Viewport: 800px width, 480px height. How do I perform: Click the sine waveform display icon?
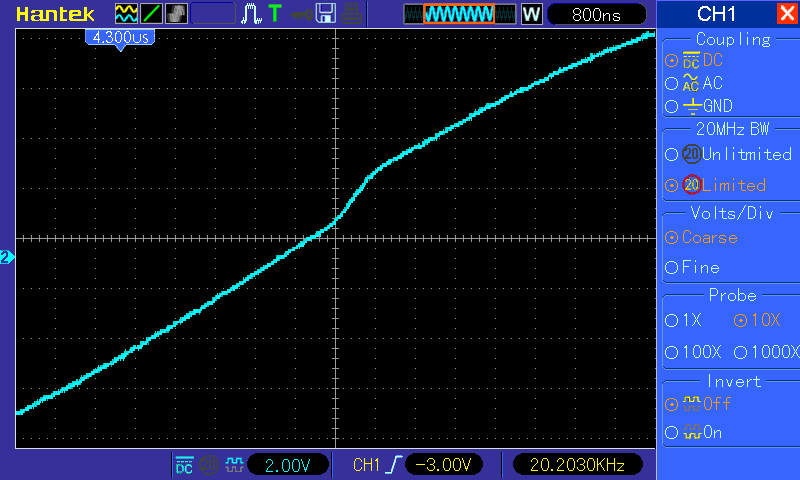pyautogui.click(x=126, y=14)
